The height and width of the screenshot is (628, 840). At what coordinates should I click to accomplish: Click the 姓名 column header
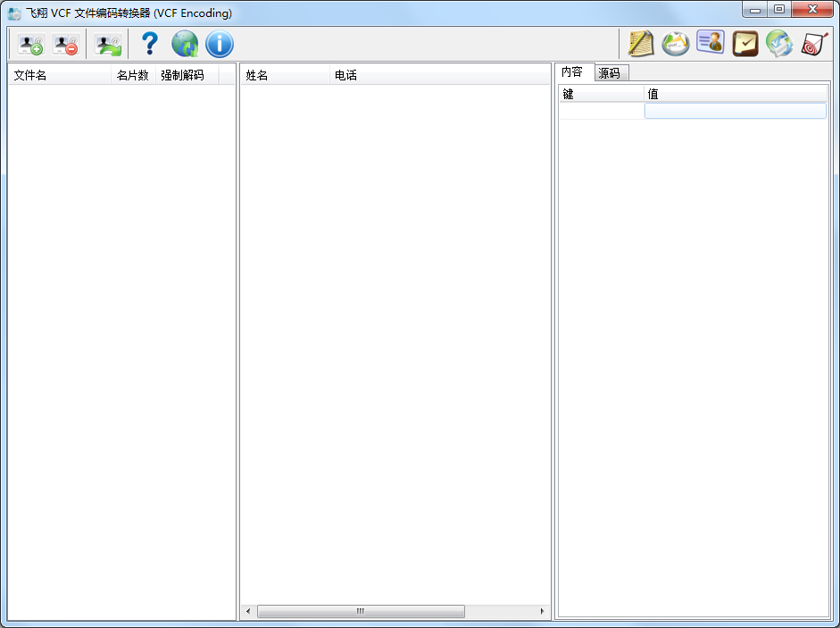point(256,75)
